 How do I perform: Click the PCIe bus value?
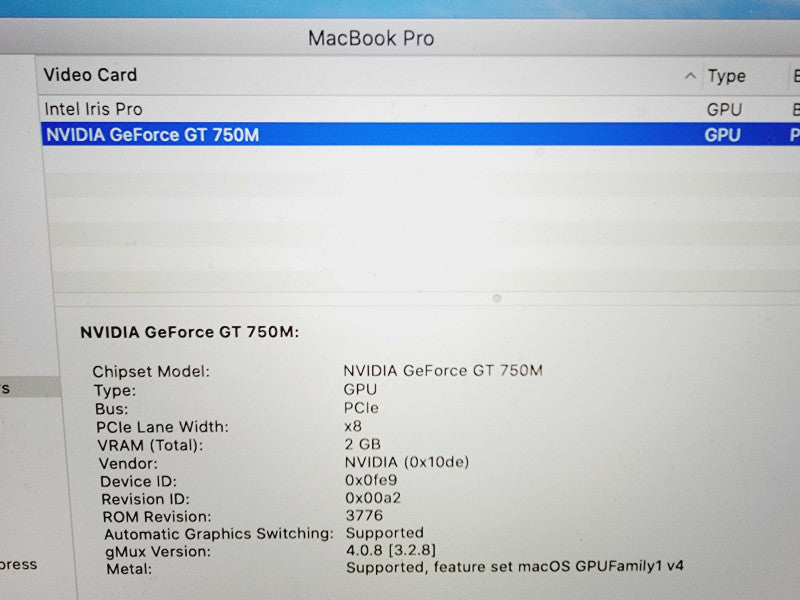click(x=361, y=408)
